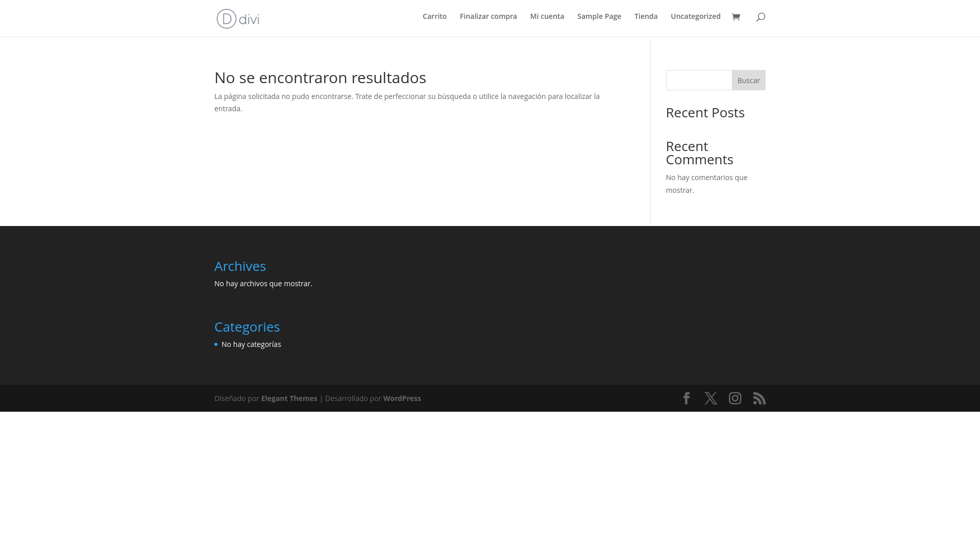Click the Archives footer heading
The height and width of the screenshot is (551, 980).
240,266
